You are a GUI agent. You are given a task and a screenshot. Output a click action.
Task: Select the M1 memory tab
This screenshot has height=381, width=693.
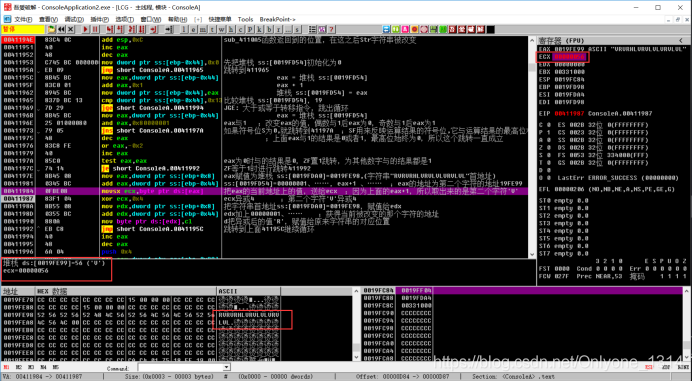point(7,367)
